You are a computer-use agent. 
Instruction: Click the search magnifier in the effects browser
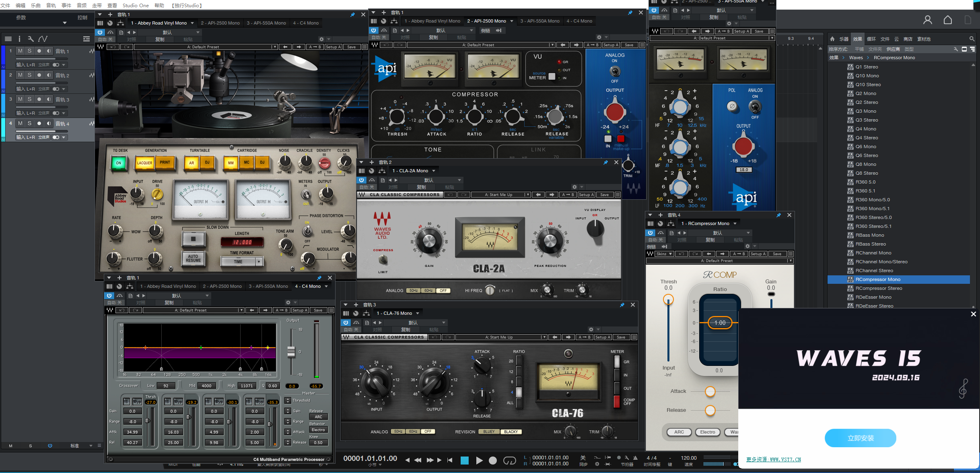pos(972,39)
